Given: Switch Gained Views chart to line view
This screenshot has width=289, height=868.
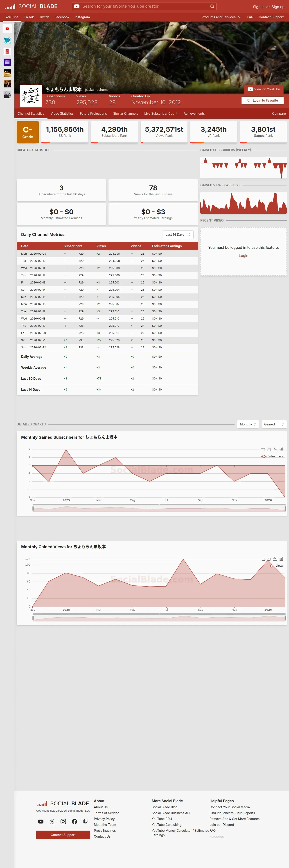Looking at the screenshot, I should tap(275, 559).
